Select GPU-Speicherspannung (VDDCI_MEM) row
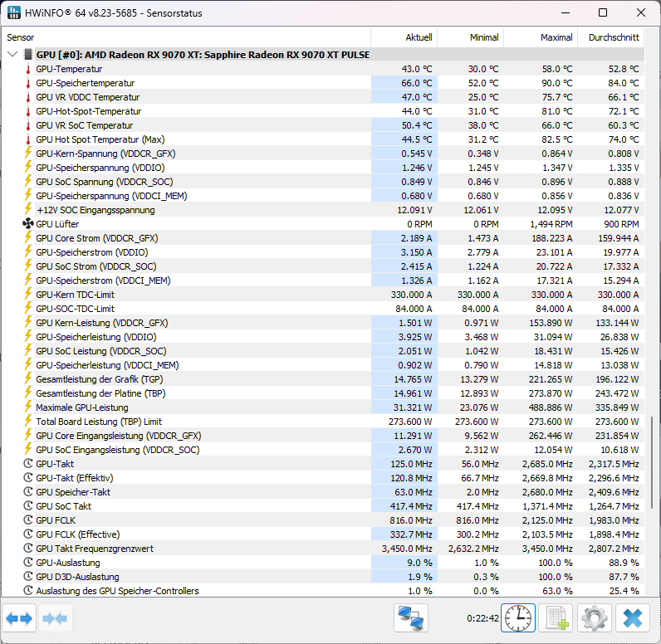This screenshot has height=644, width=661. point(333,196)
